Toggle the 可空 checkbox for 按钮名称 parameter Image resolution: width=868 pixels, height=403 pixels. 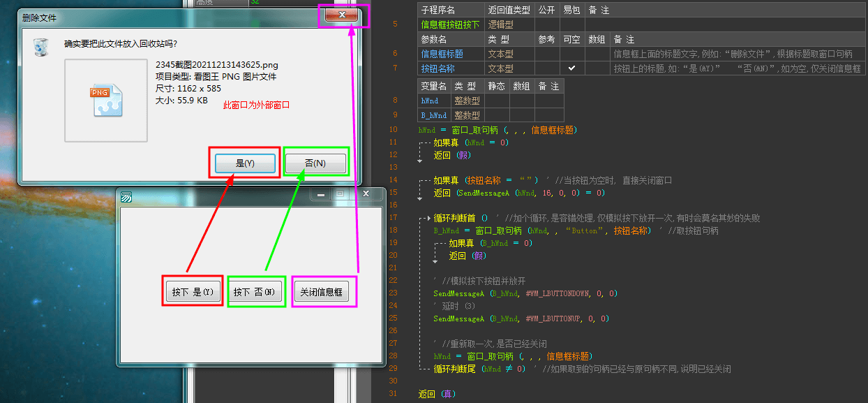coord(571,68)
